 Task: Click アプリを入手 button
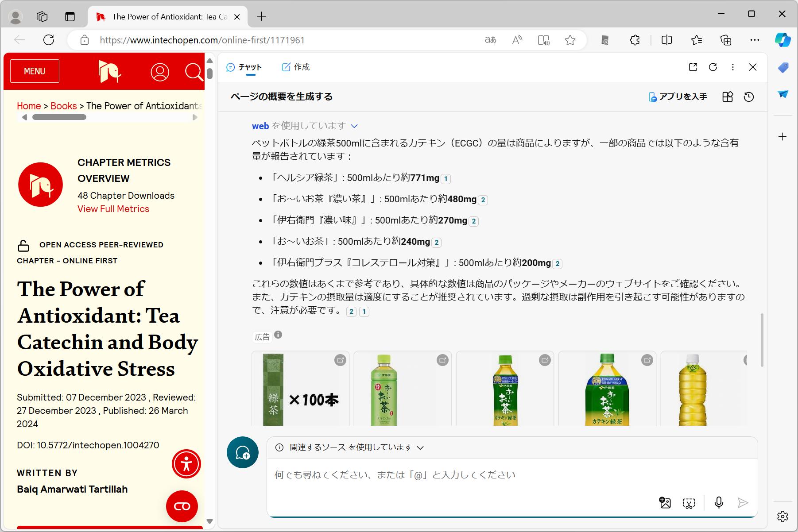click(x=678, y=97)
